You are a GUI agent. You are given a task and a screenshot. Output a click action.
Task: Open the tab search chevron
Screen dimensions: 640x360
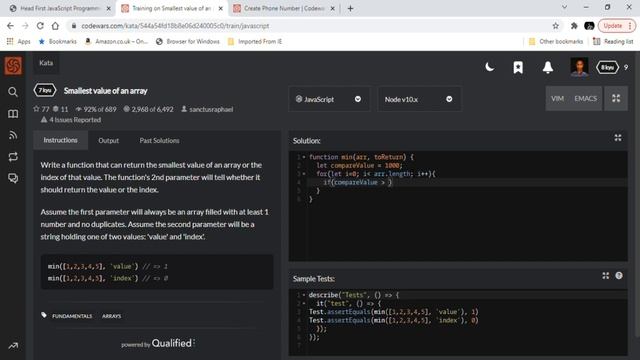[x=564, y=7]
